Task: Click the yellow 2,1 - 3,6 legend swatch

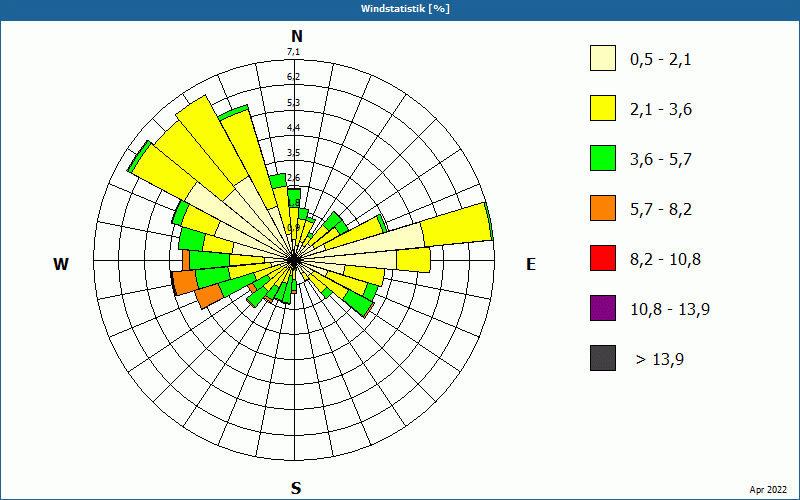Action: pyautogui.click(x=603, y=108)
